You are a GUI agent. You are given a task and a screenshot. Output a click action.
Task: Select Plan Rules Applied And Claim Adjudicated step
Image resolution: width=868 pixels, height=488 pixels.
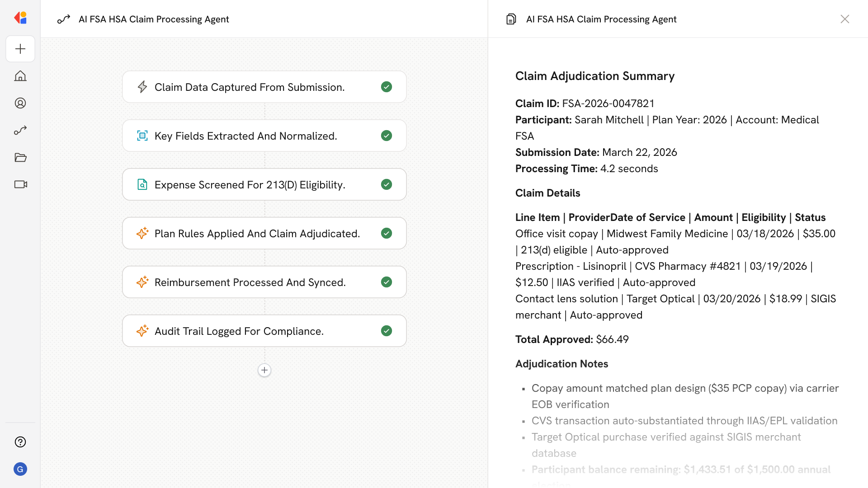(257, 234)
